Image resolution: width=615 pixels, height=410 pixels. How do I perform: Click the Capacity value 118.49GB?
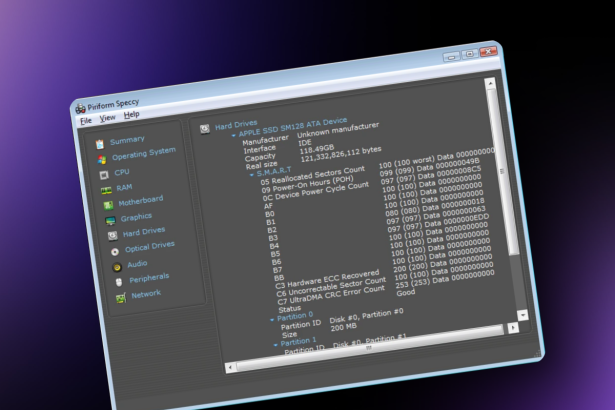click(317, 149)
